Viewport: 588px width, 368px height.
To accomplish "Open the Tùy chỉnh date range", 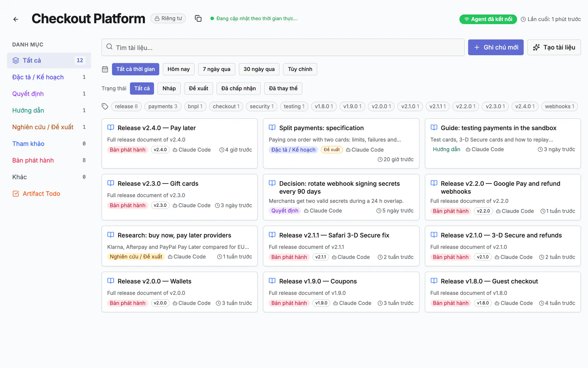I will coord(300,69).
